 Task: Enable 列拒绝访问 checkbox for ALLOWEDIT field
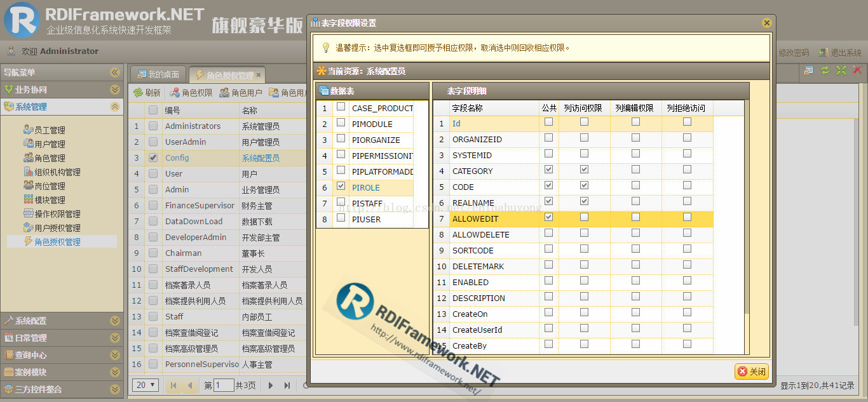point(687,218)
